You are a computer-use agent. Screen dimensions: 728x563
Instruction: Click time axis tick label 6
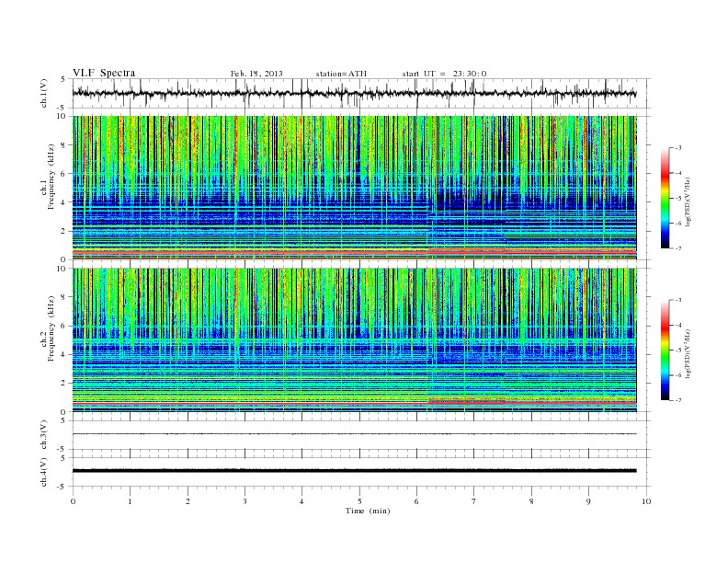coord(416,501)
